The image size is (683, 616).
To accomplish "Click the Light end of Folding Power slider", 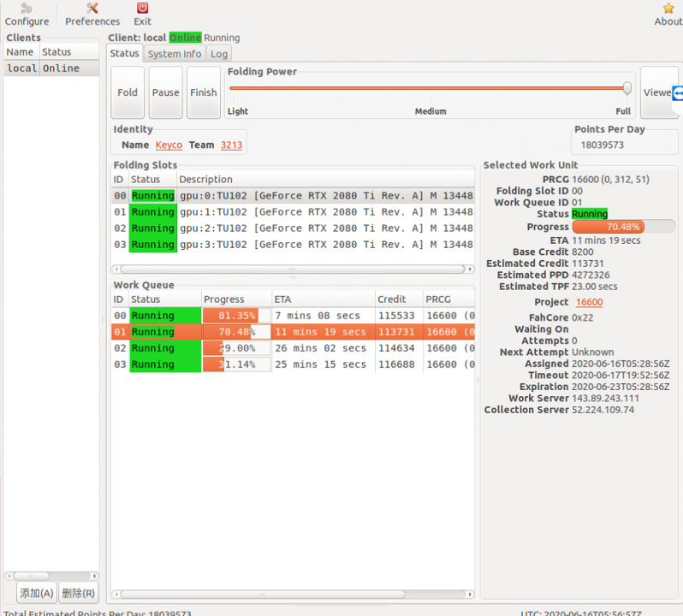I will 237,111.
